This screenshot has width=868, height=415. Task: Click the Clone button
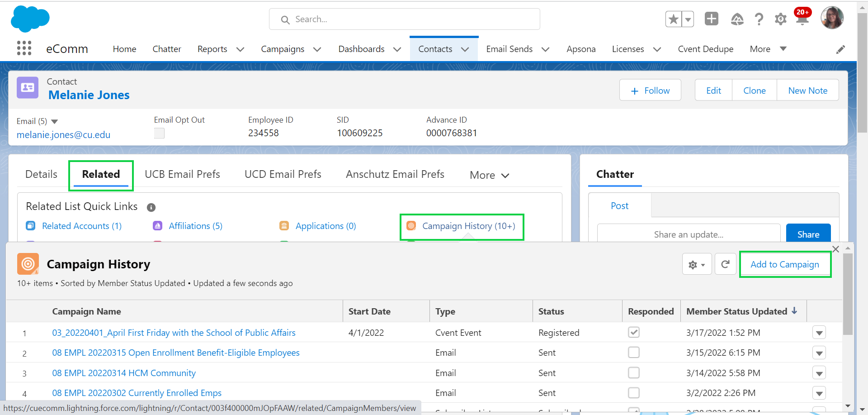point(755,91)
